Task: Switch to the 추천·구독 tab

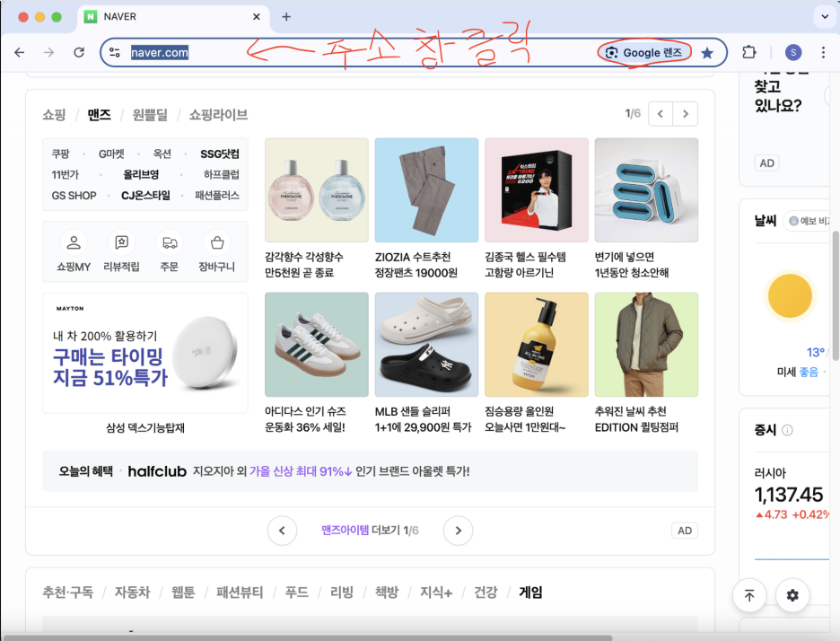Action: 68,593
